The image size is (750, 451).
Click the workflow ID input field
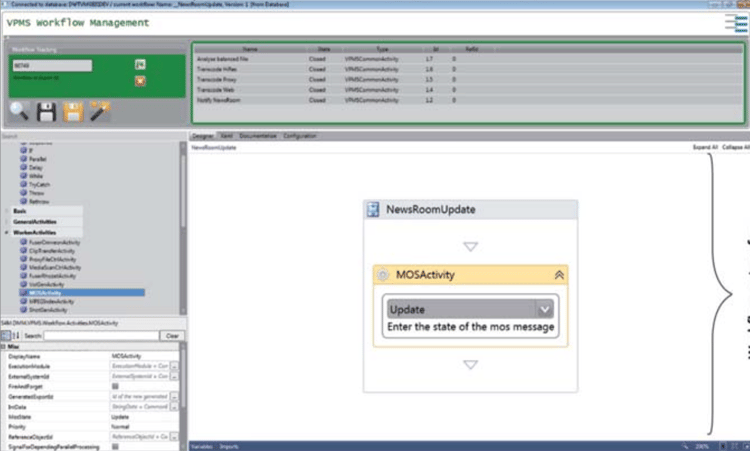[52, 66]
